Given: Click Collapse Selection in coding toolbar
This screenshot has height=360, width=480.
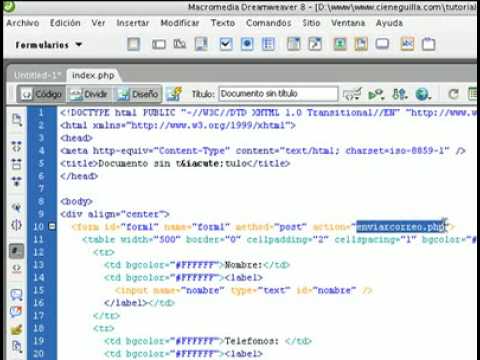Looking at the screenshot, I should click(17, 164).
